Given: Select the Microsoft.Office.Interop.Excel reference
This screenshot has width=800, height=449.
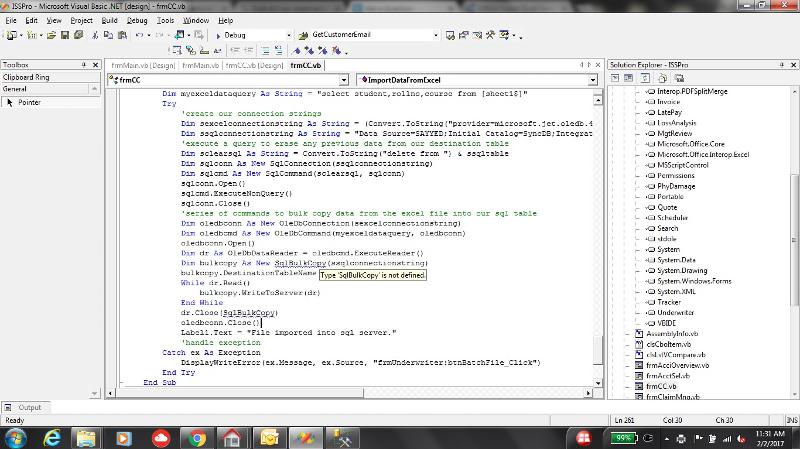Looking at the screenshot, I should click(x=703, y=155).
